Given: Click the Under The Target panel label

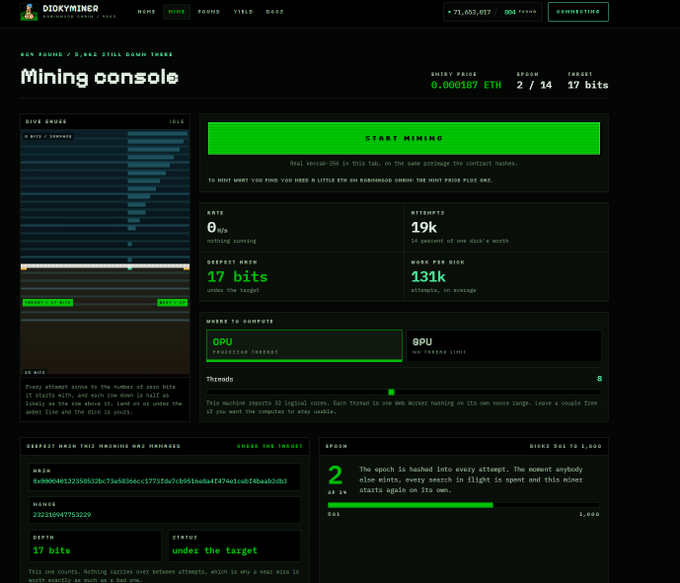Looking at the screenshot, I should [x=269, y=446].
